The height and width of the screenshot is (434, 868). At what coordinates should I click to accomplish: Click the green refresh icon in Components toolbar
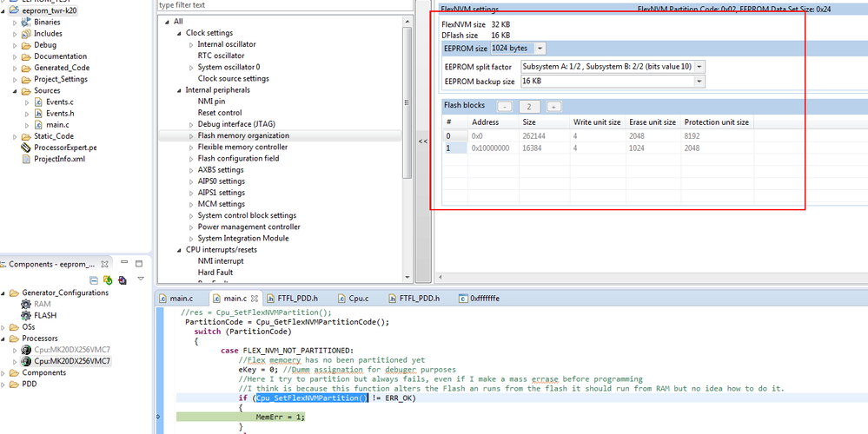[x=108, y=280]
